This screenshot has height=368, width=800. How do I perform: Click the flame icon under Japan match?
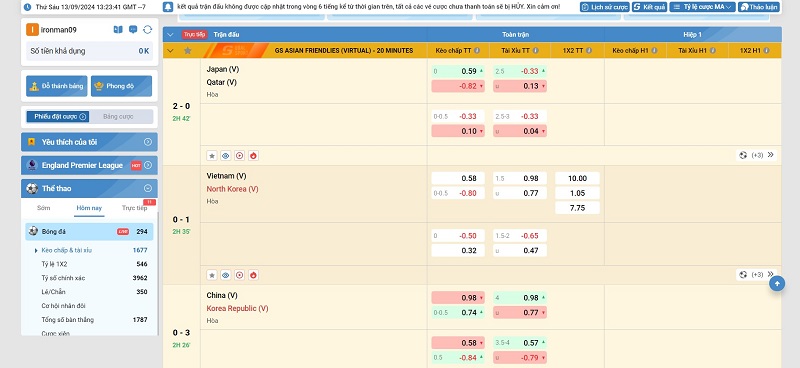coord(253,156)
